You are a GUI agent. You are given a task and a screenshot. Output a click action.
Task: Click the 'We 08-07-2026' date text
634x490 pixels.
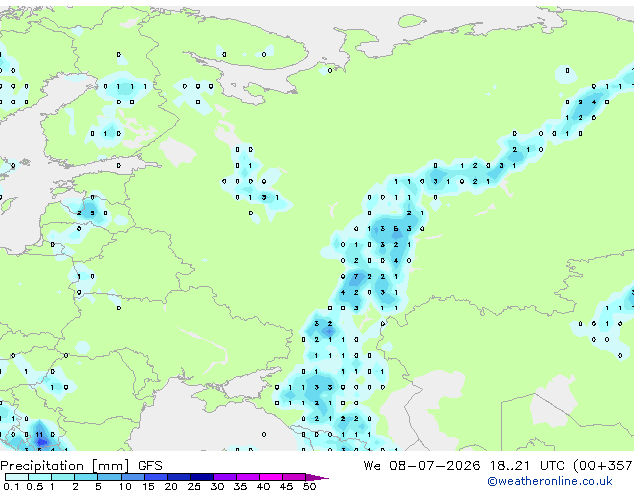(x=422, y=466)
